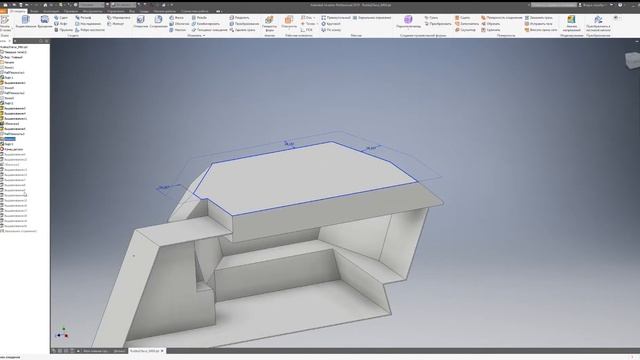Select the Split tool
The height and width of the screenshot is (360, 640).
click(239, 18)
